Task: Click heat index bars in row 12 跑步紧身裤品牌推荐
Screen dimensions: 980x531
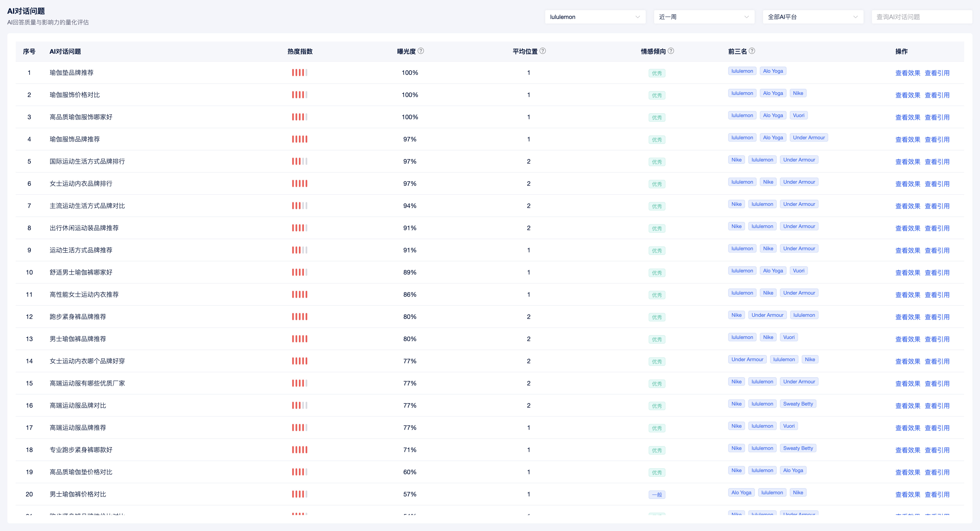Action: pyautogui.click(x=299, y=317)
